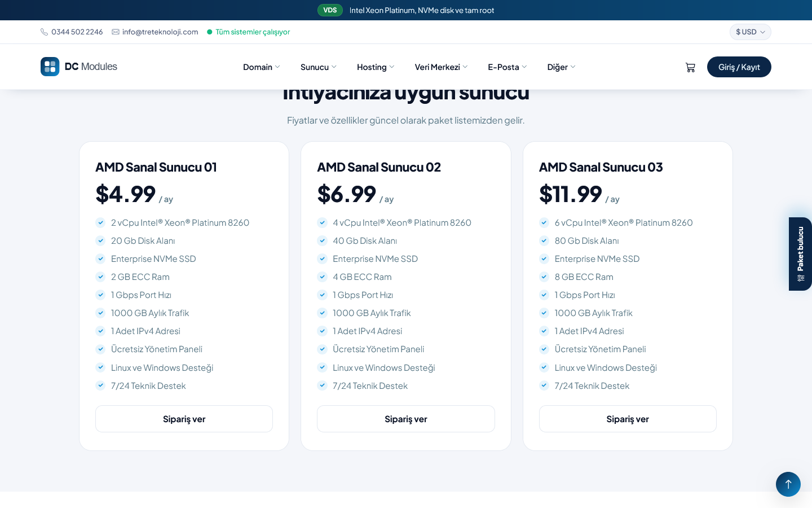The height and width of the screenshot is (508, 812).
Task: Click the banner text Intel Xeon Platinum, NVMe disk
Action: pos(422,10)
